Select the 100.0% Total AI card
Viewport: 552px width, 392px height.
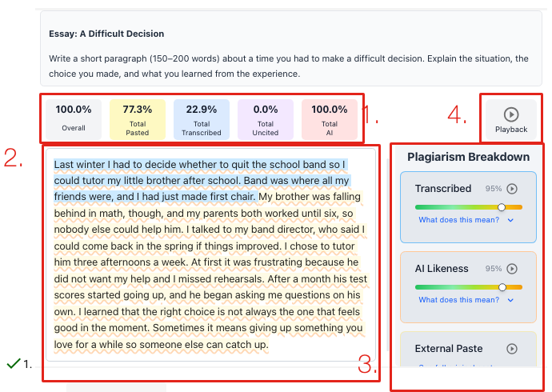[330, 120]
